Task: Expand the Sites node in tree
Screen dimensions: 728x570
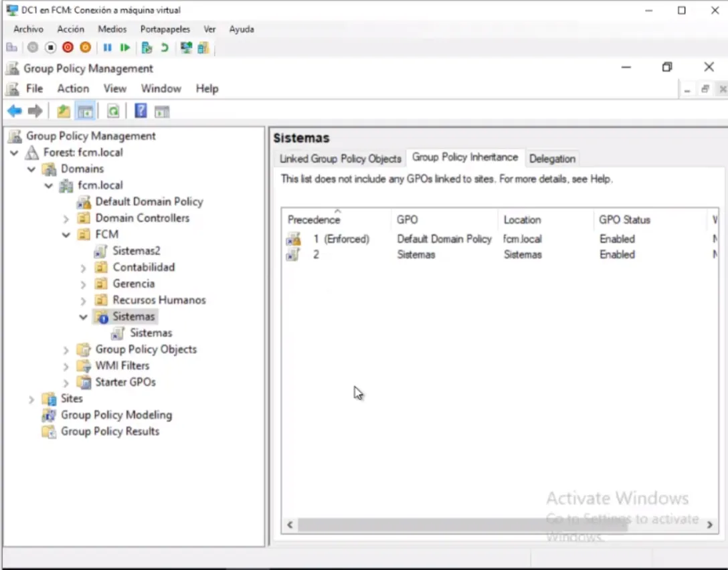Action: pos(31,399)
